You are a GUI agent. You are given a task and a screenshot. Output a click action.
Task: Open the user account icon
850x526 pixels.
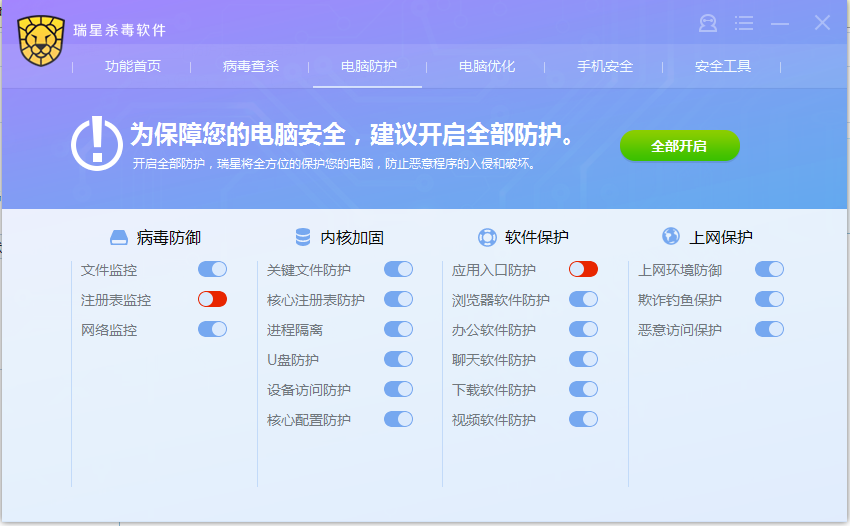[x=707, y=23]
